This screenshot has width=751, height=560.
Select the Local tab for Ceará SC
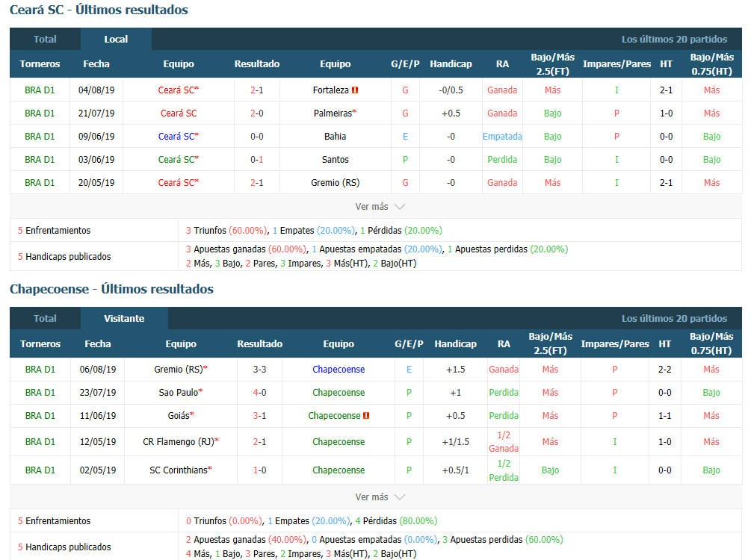click(x=116, y=40)
